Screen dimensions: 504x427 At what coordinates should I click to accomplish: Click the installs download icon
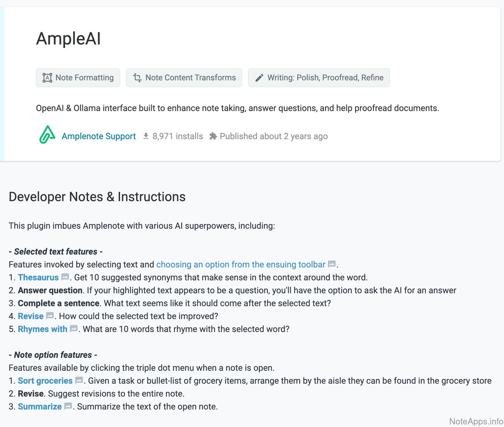pos(146,136)
